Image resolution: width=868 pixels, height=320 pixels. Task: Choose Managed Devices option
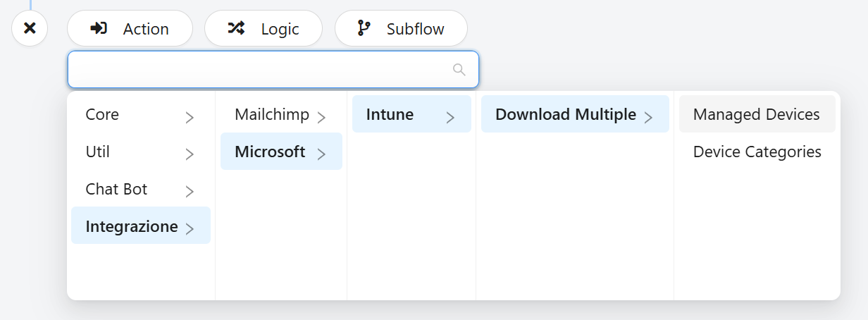[x=757, y=114]
